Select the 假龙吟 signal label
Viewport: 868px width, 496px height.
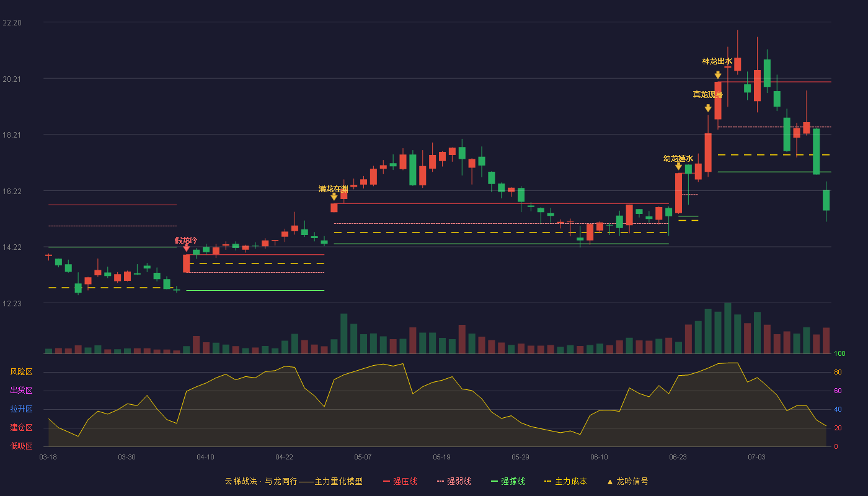[186, 240]
